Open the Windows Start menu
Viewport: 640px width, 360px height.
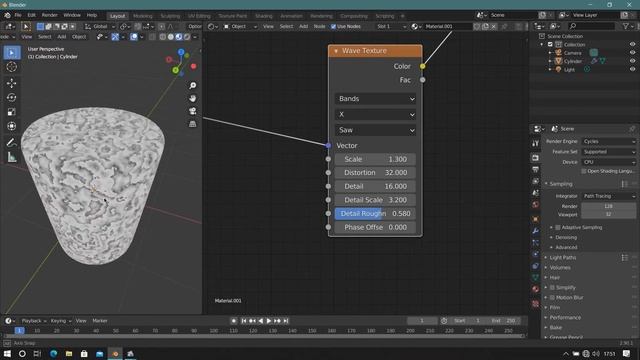(7, 353)
